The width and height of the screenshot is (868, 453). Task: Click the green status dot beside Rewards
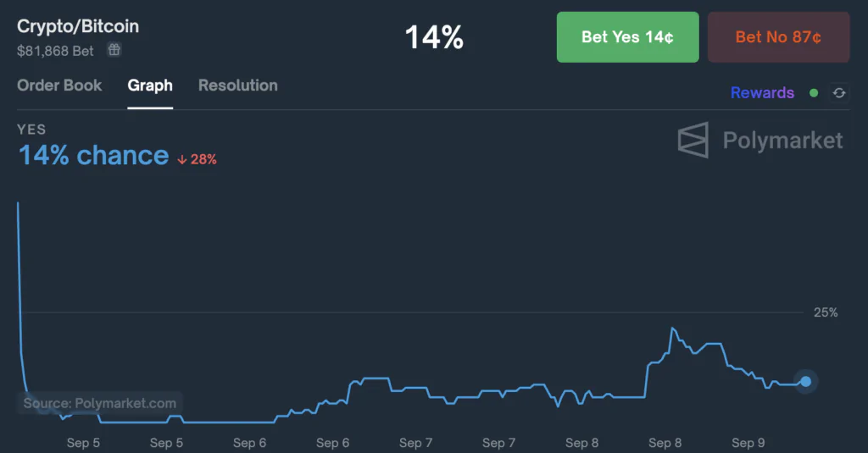click(x=814, y=93)
